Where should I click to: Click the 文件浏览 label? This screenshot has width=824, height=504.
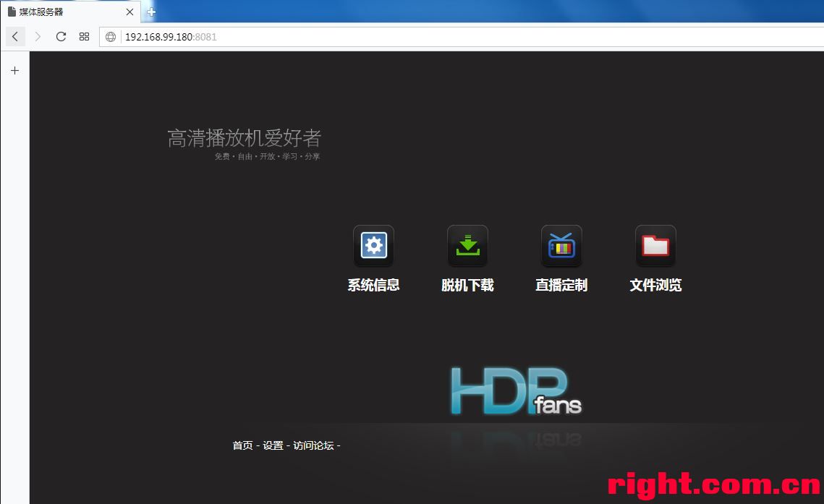tap(656, 285)
